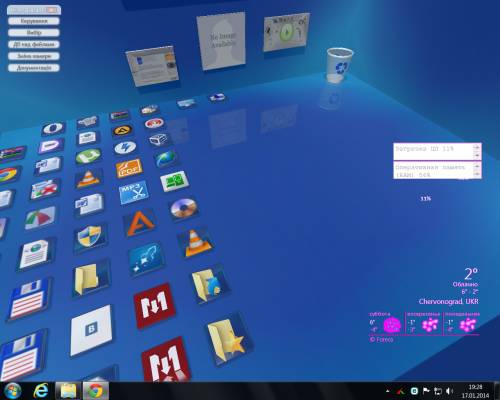Image resolution: width=500 pixels, height=400 pixels.
Task: Open VLC cone icon below the uTorrent icon
Action: click(x=88, y=178)
